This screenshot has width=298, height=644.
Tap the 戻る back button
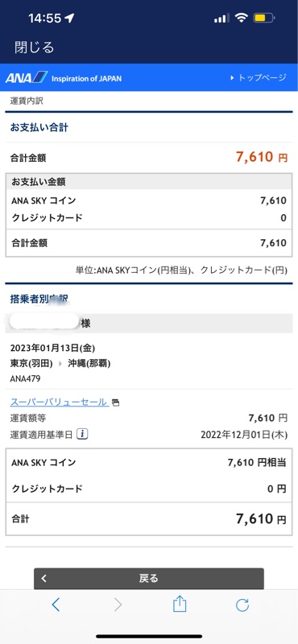(149, 578)
